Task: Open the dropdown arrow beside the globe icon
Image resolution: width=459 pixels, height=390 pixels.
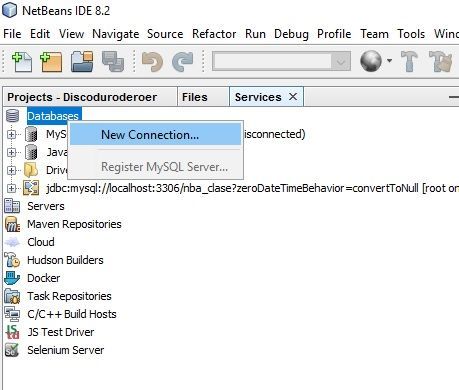Action: coord(389,61)
